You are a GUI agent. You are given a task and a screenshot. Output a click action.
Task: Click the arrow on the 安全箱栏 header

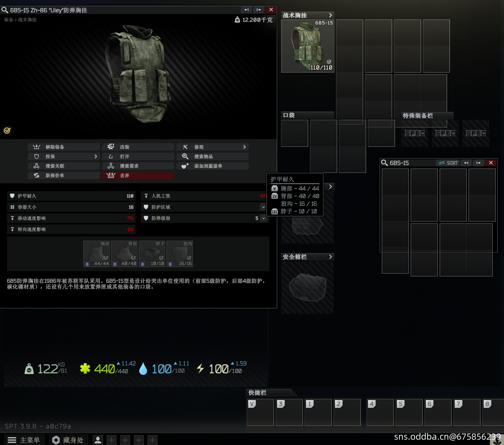click(330, 257)
